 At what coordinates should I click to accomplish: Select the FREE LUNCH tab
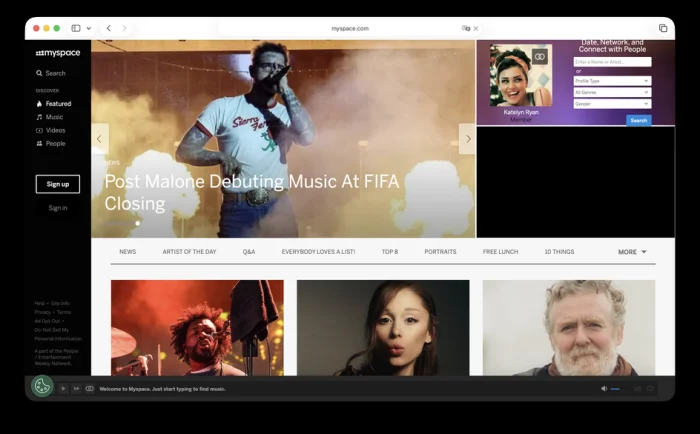[500, 252]
